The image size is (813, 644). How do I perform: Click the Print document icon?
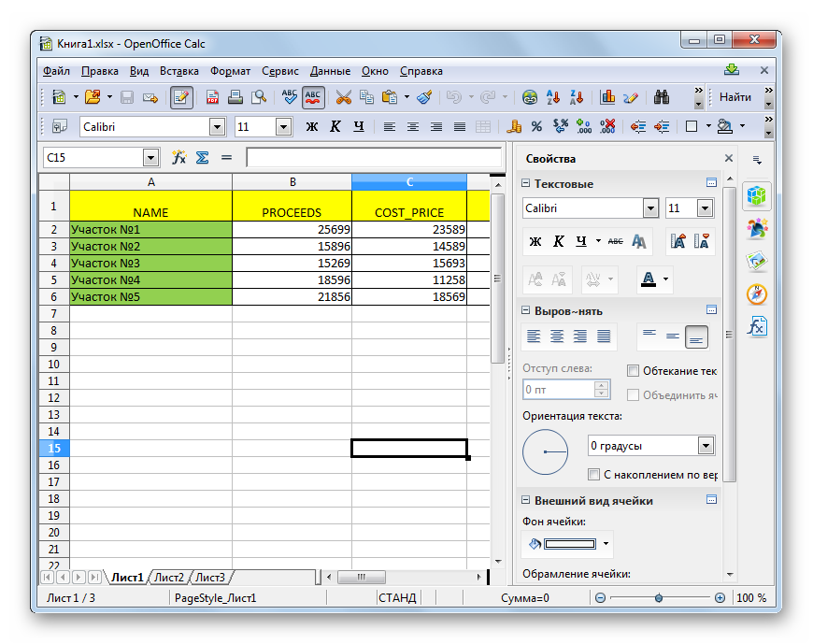coord(235,97)
